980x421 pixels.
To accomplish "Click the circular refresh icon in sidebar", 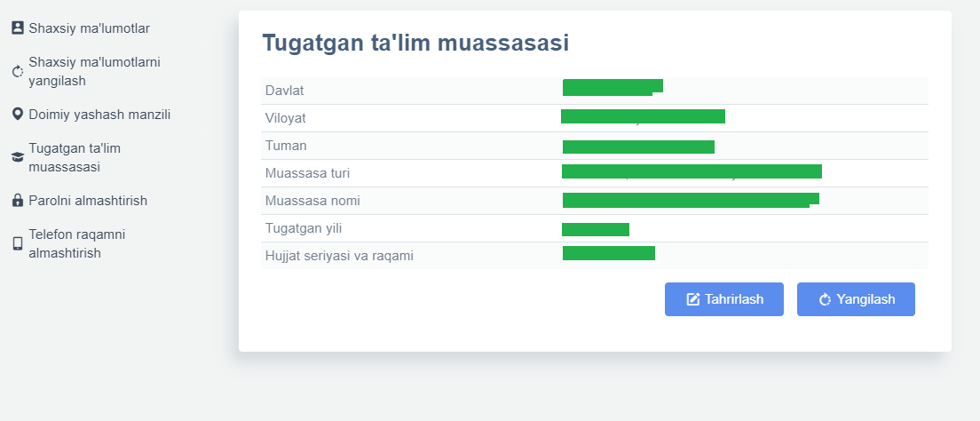I will [x=18, y=72].
